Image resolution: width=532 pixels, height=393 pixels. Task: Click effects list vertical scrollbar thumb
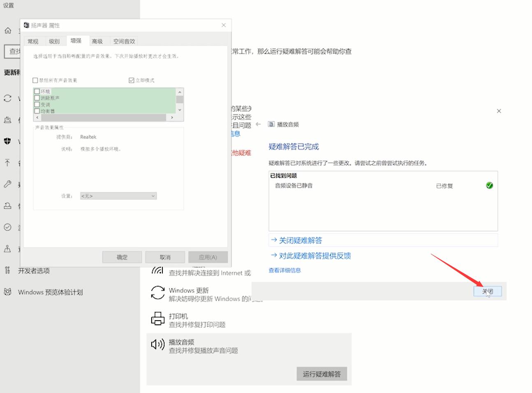[180, 99]
